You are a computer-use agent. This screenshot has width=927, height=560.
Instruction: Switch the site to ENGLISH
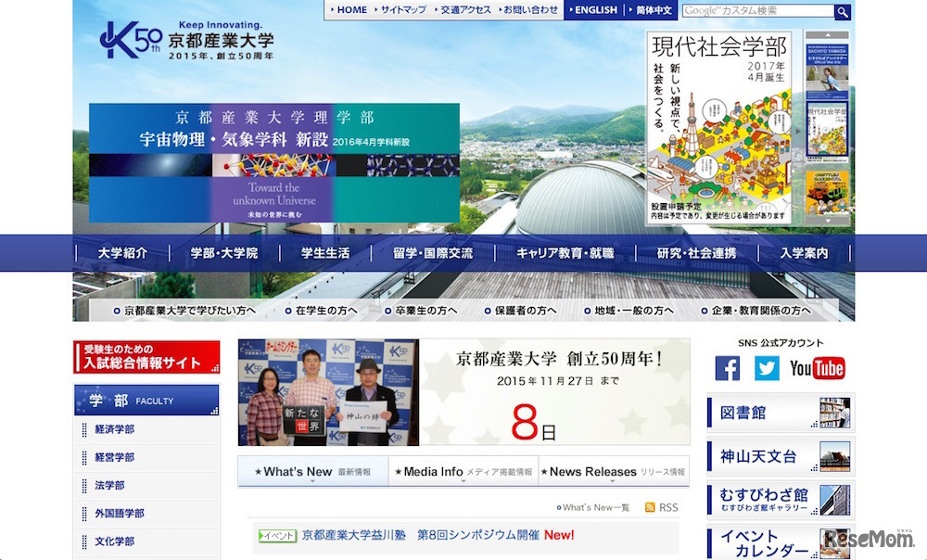593,9
